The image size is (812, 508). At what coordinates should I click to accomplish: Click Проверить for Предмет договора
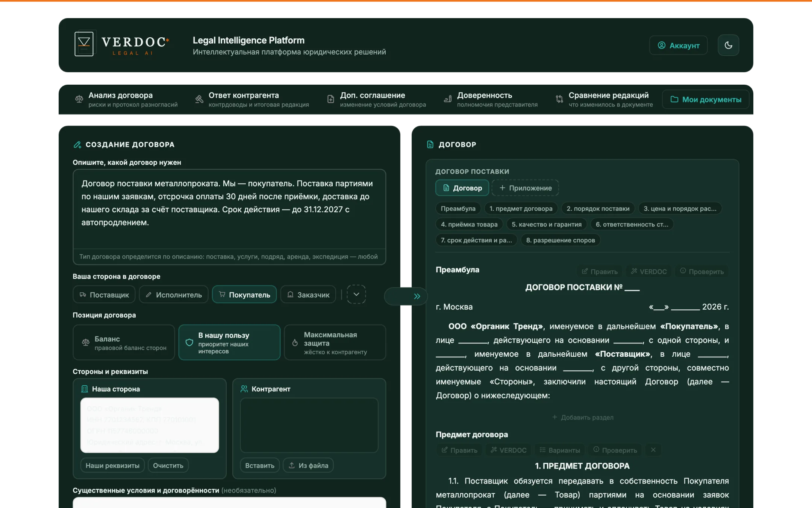tap(615, 450)
